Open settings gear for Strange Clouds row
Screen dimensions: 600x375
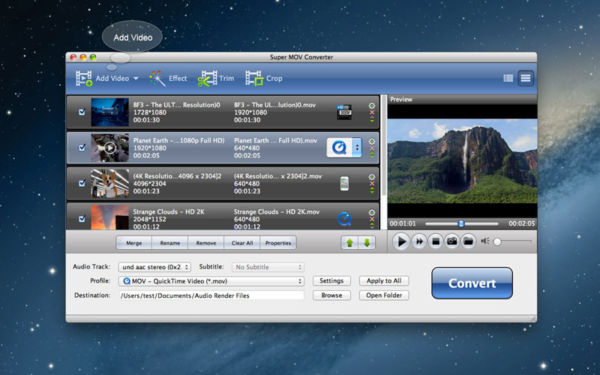(372, 212)
